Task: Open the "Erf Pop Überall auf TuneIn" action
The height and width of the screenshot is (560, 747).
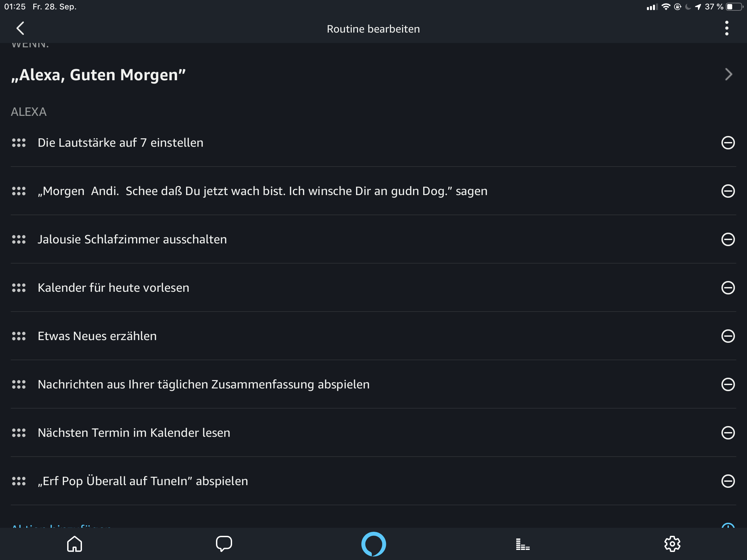Action: click(143, 481)
